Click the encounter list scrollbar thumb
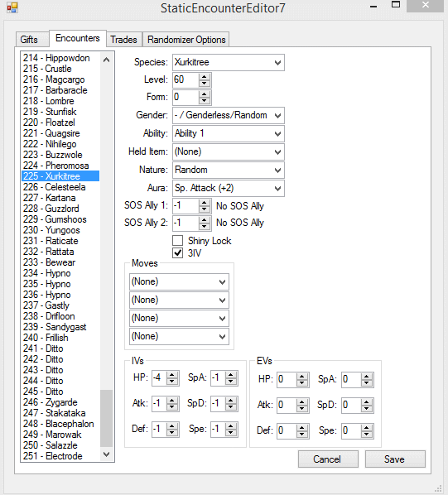The width and height of the screenshot is (448, 495). pyautogui.click(x=106, y=418)
